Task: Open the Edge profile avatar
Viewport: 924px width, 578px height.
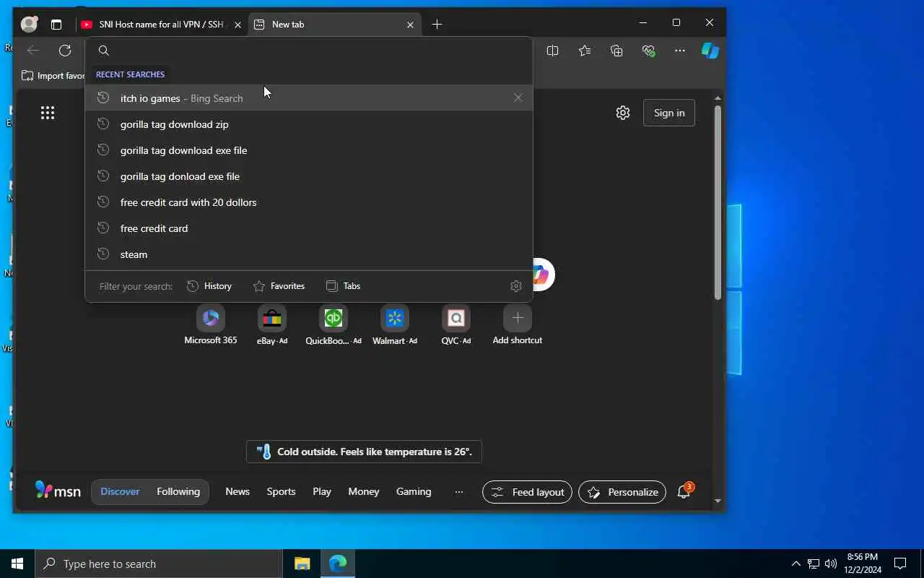Action: click(x=30, y=24)
